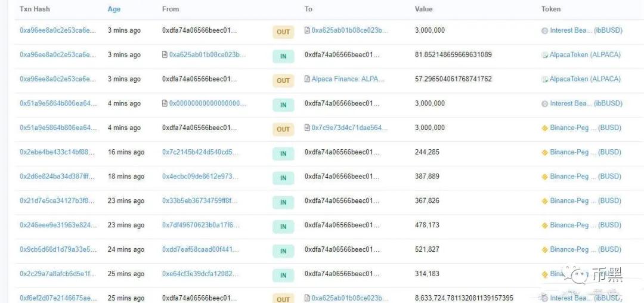Click BUSD token icon in 521,827 row
Image resolution: width=644 pixels, height=303 pixels.
(544, 249)
